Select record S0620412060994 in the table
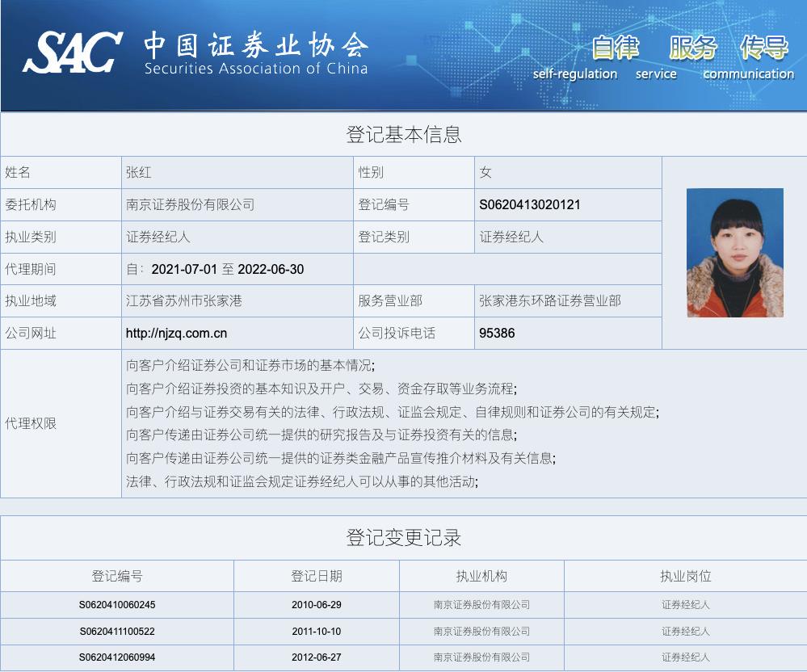This screenshot has height=672, width=807. pyautogui.click(x=117, y=657)
